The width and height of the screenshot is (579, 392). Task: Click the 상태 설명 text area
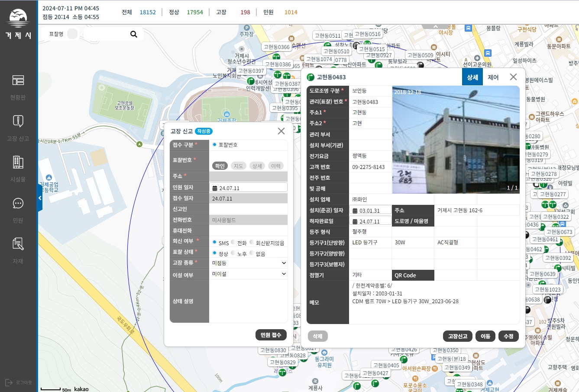pos(249,301)
